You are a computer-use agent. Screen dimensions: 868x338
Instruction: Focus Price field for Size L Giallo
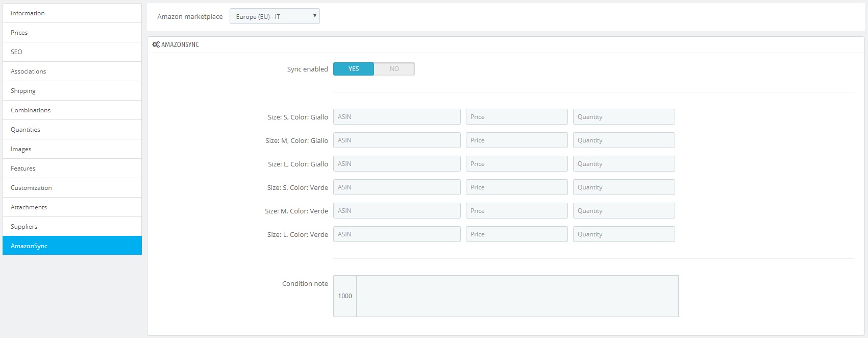click(517, 164)
